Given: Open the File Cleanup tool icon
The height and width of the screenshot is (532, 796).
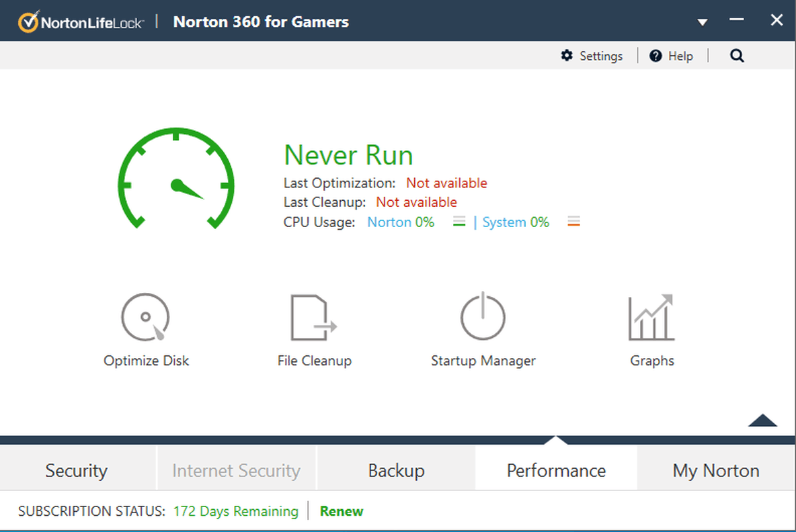Looking at the screenshot, I should 314,318.
